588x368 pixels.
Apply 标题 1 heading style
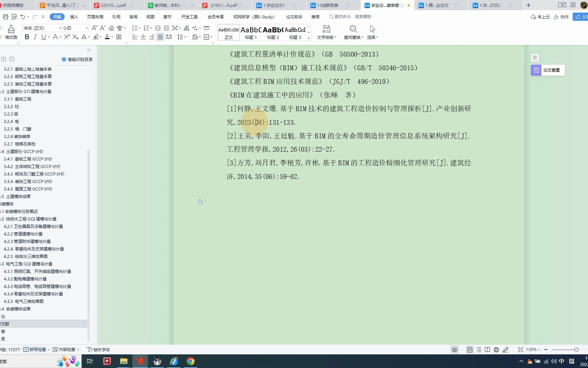pos(251,33)
